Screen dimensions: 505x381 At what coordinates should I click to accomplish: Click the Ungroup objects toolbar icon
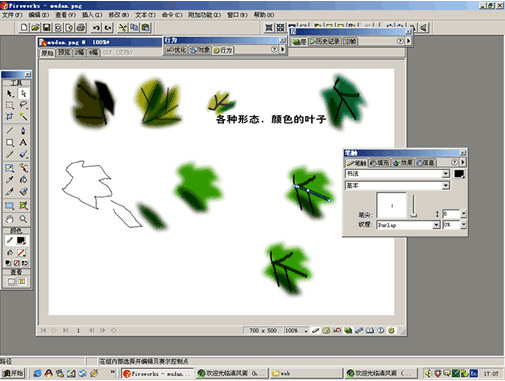click(280, 28)
